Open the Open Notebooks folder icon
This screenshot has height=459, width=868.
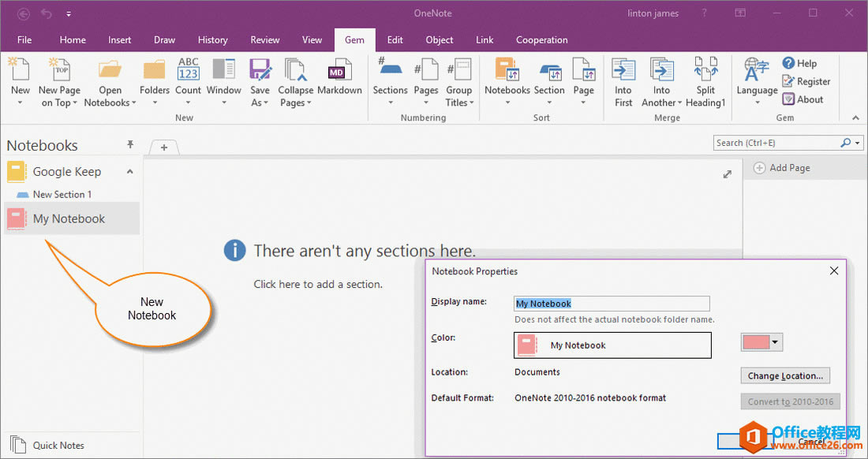(x=110, y=70)
